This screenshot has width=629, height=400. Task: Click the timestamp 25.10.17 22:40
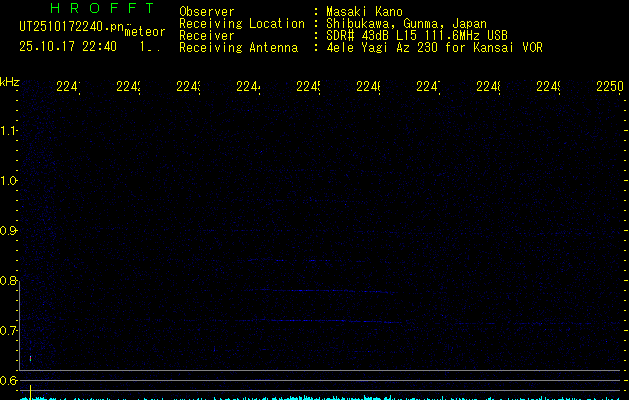(x=68, y=46)
